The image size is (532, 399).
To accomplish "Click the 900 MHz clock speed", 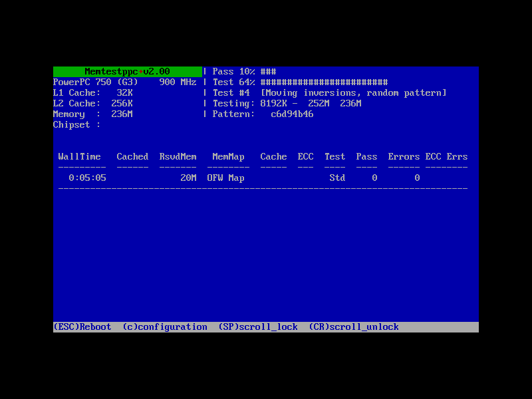I will point(178,82).
